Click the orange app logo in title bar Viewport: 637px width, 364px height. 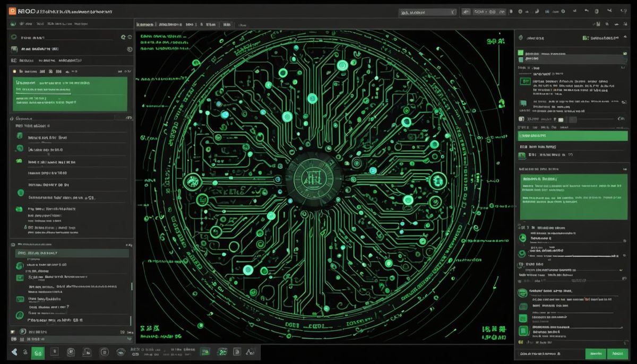[x=12, y=11]
